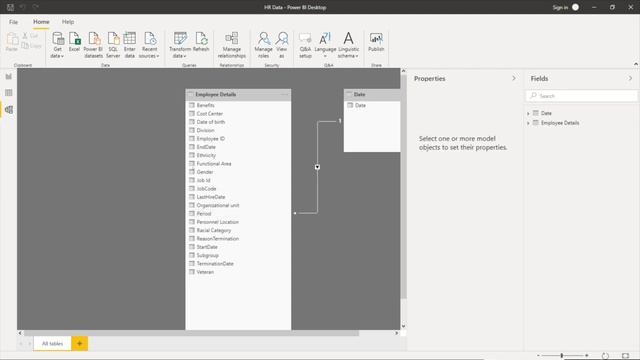Open the Help ribbon tab

pos(68,22)
